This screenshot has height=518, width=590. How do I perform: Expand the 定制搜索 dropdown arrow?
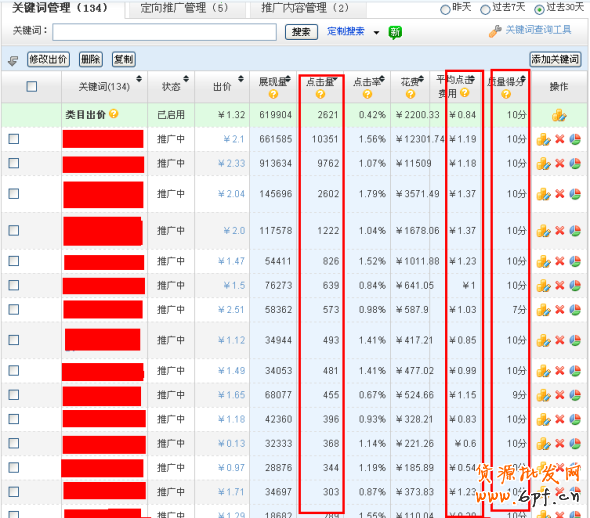coord(376,32)
